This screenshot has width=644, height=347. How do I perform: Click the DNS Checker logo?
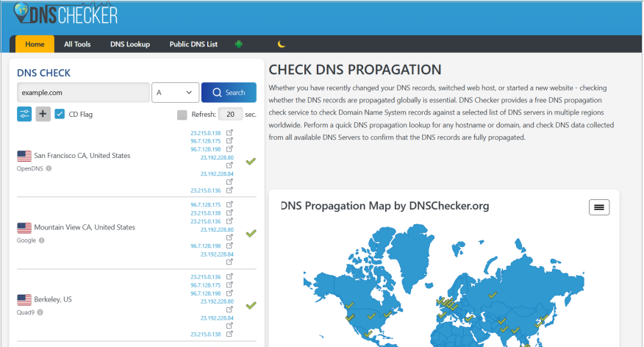(x=65, y=14)
